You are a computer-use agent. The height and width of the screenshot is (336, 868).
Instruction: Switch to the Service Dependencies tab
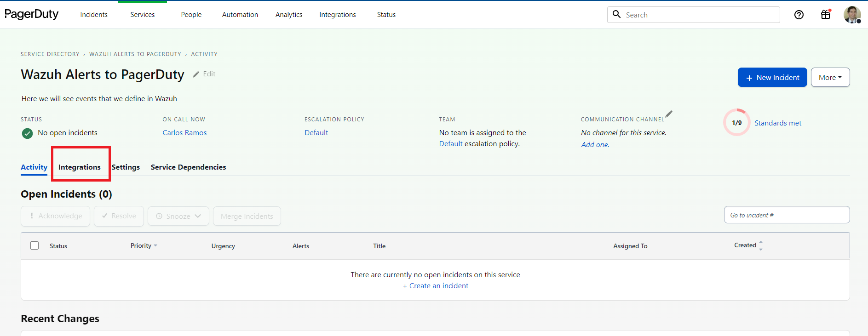(x=189, y=167)
